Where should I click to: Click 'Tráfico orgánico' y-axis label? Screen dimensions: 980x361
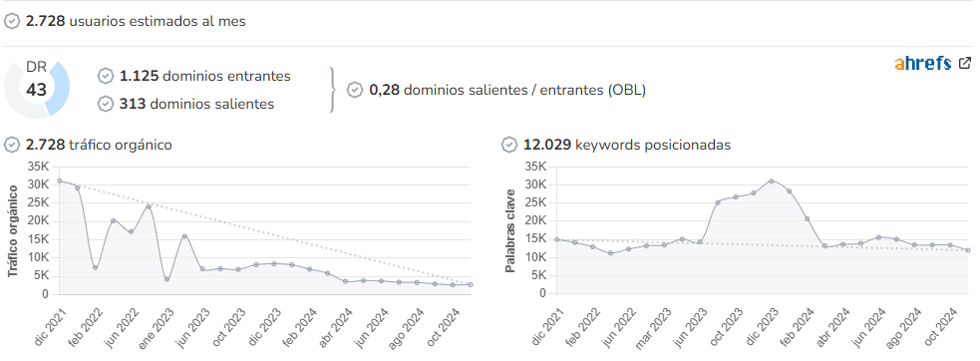click(x=12, y=230)
